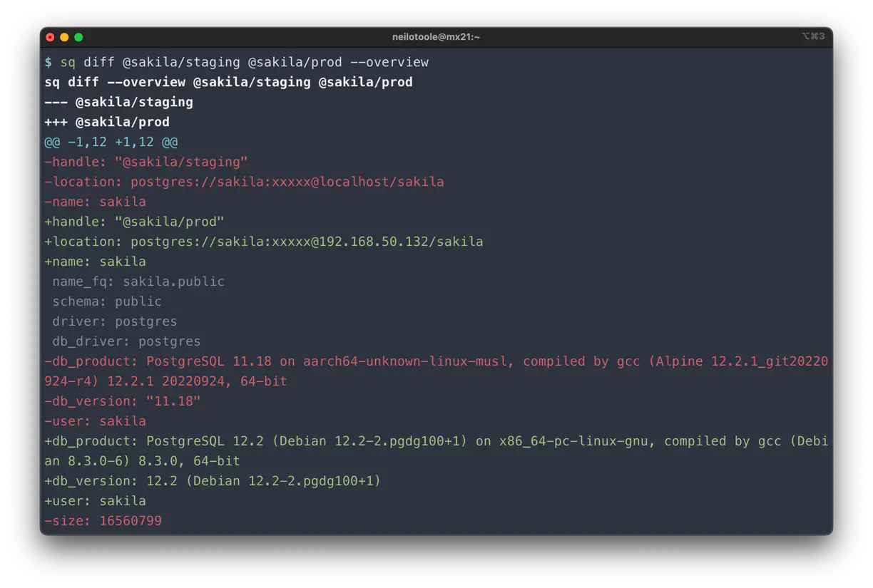Image resolution: width=873 pixels, height=588 pixels.
Task: Click the neilotoole@mx21 window title
Action: 436,37
